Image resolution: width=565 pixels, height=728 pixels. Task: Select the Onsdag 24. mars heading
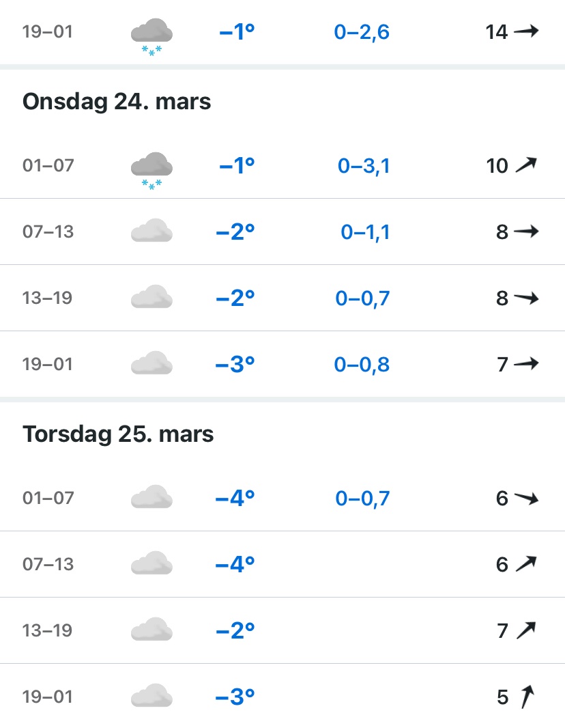(x=117, y=102)
